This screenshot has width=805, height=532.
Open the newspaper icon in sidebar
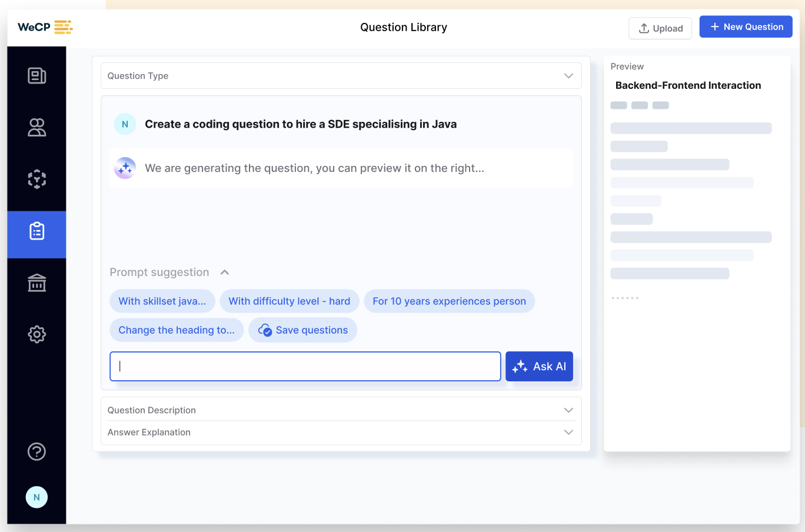coord(36,76)
